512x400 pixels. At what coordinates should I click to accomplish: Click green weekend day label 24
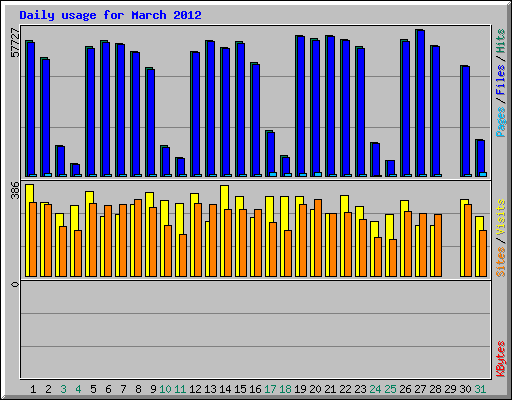[375, 389]
